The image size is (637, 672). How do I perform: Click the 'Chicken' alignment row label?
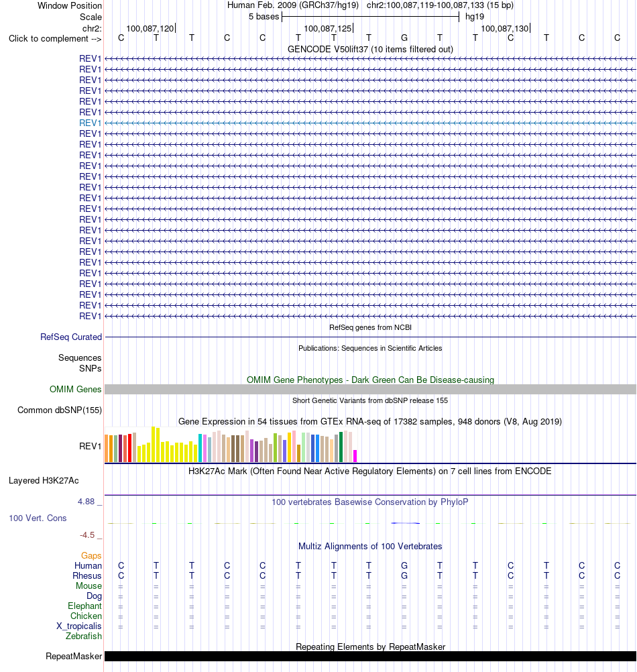point(86,616)
